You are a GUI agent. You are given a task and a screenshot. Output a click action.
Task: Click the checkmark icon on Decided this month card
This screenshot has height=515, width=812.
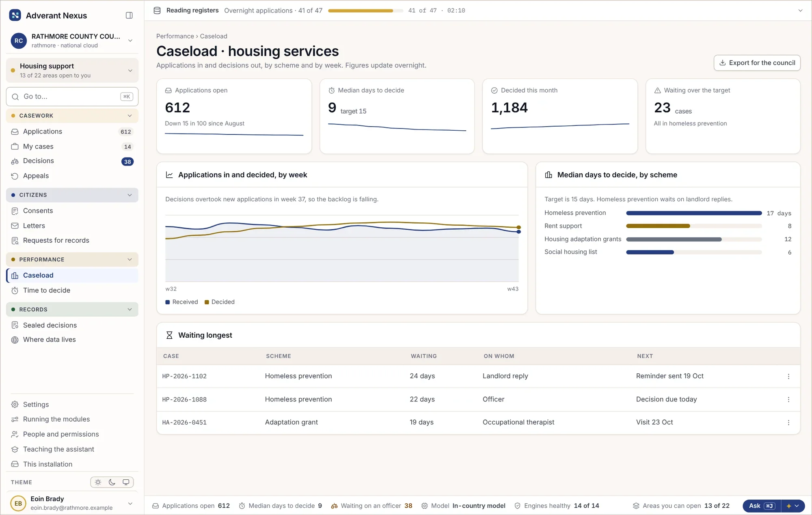click(x=494, y=91)
